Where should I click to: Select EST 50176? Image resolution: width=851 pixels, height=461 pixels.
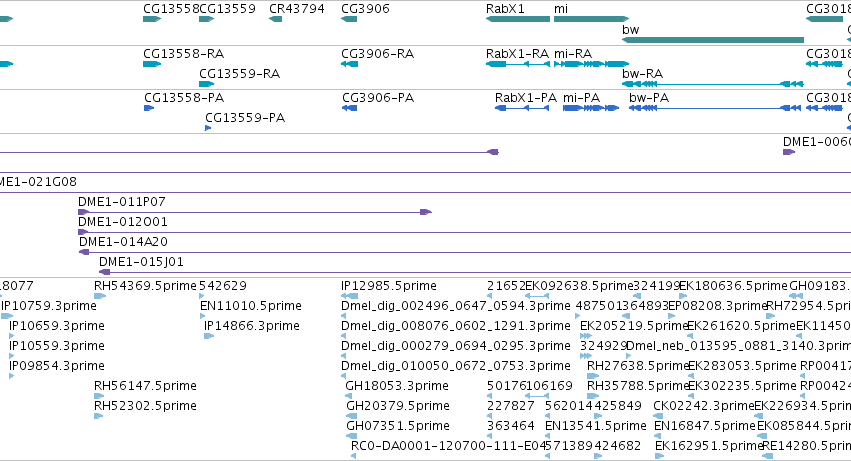click(490, 396)
